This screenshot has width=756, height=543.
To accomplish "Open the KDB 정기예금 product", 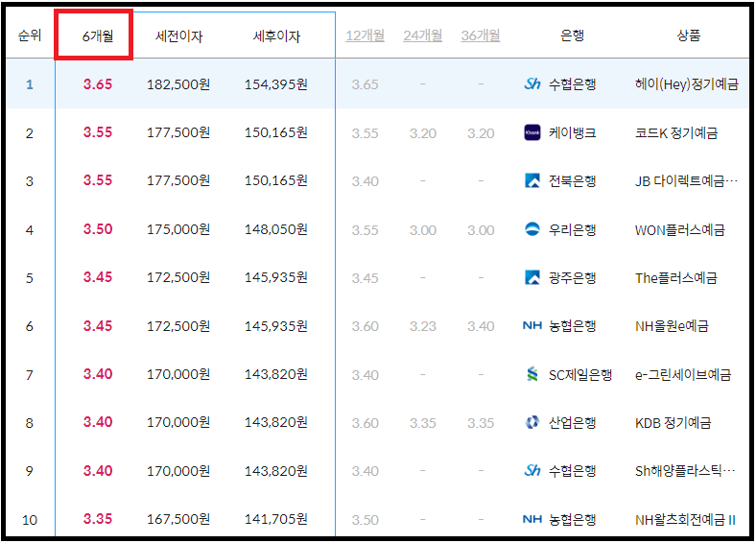I will point(673,423).
